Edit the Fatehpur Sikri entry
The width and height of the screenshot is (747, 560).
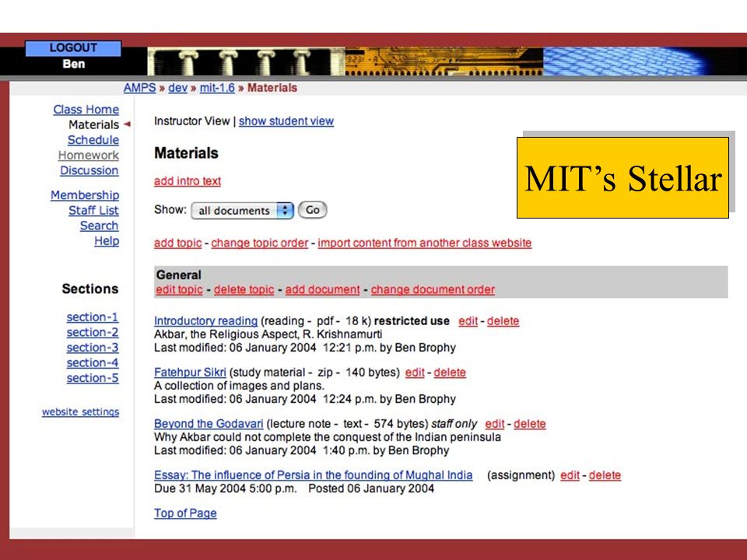pos(415,373)
